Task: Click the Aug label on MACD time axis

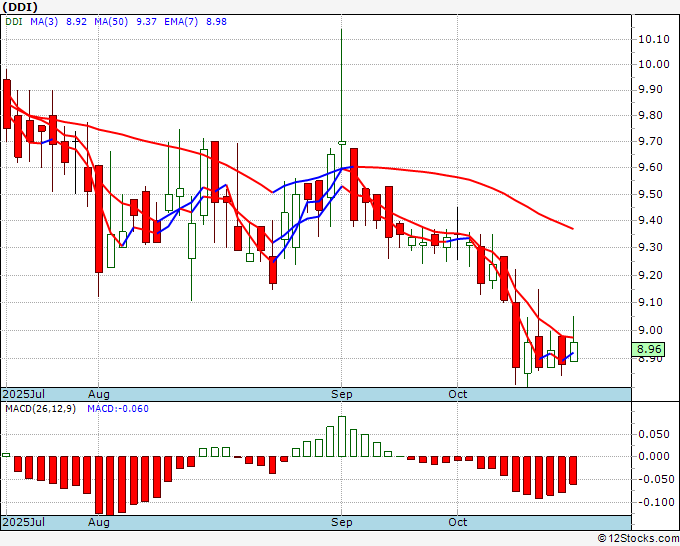Action: click(98, 522)
